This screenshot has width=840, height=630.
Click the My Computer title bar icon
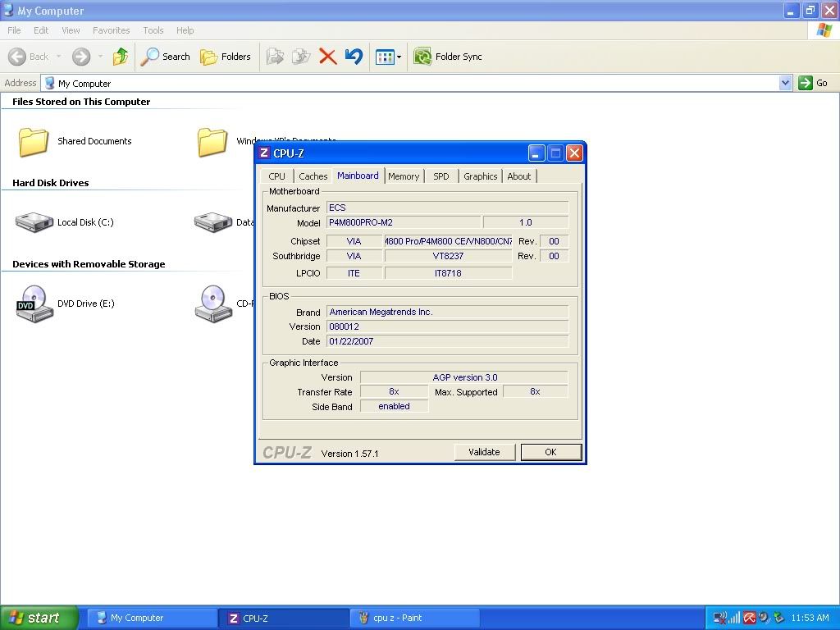(8, 10)
